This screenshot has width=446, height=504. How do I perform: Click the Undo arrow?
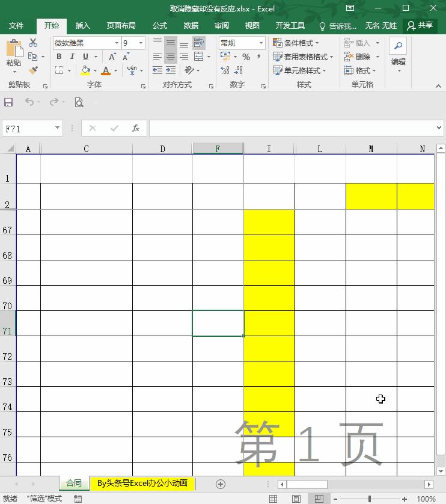tap(29, 102)
